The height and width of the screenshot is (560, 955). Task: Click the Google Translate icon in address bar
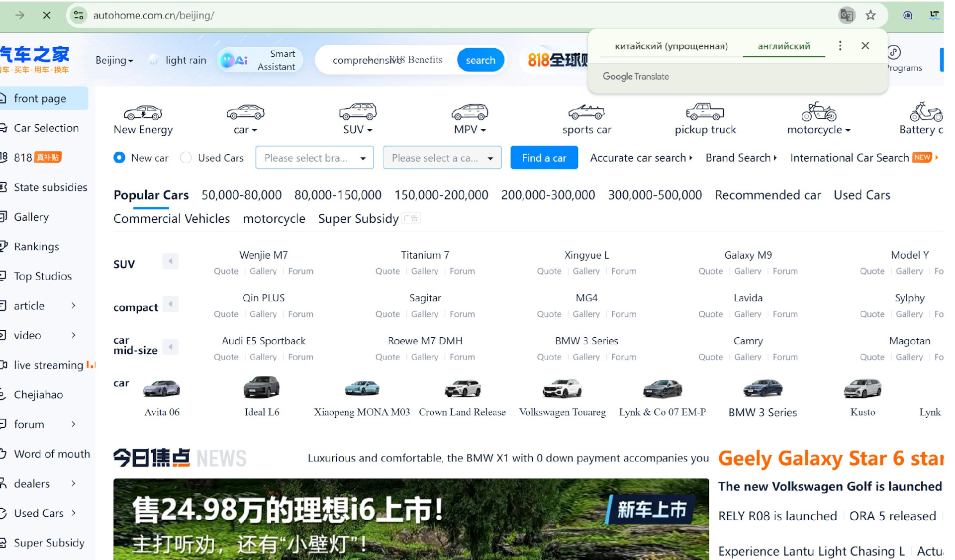pyautogui.click(x=846, y=15)
